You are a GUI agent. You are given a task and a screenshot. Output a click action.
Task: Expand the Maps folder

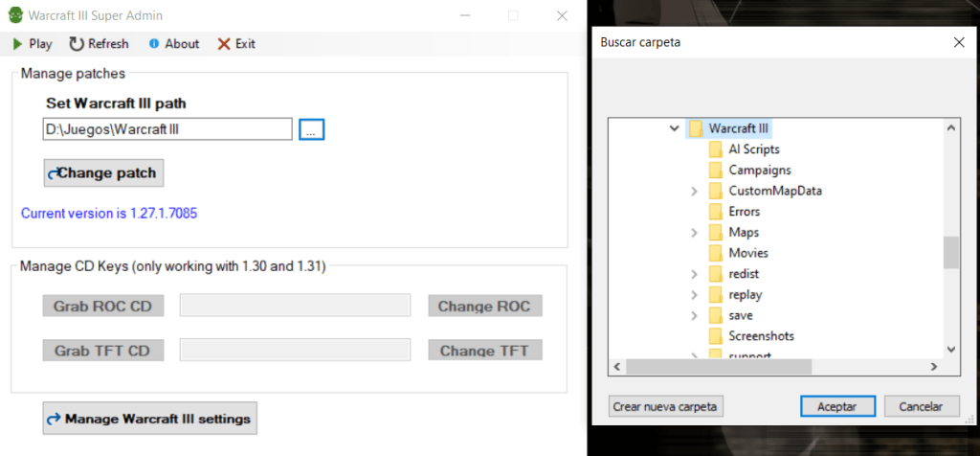click(694, 233)
